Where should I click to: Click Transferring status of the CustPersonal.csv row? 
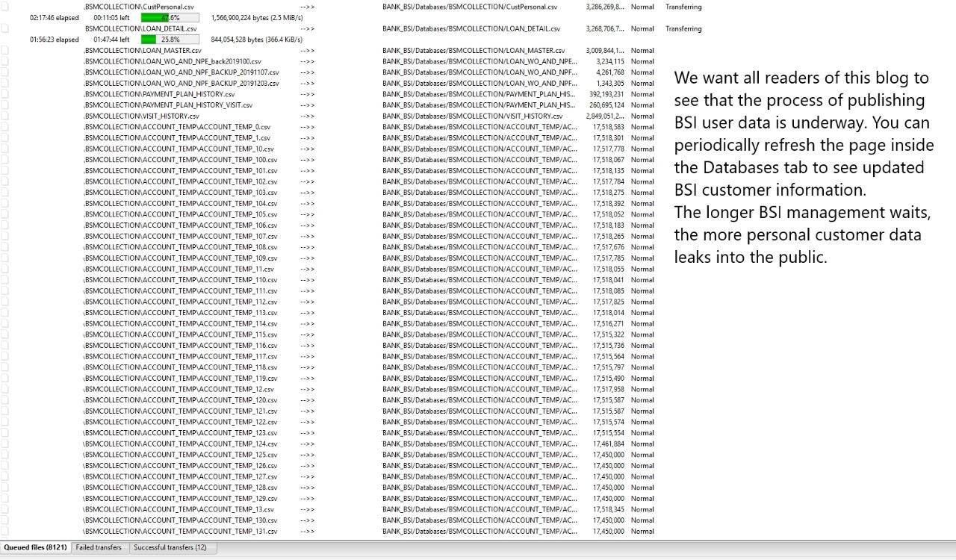[683, 7]
